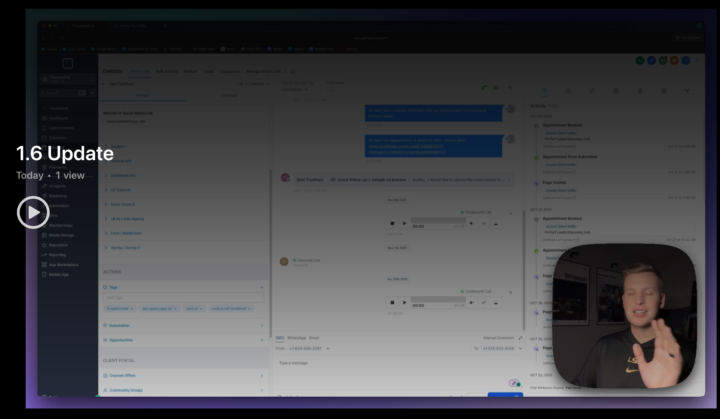Open the Tasks tab
The height and width of the screenshot is (419, 720).
pos(209,71)
